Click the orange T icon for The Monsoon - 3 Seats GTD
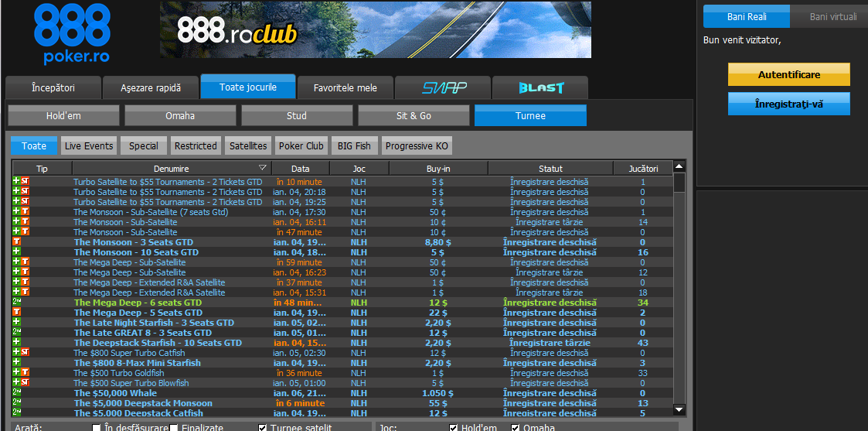Image resolution: width=868 pixels, height=431 pixels. [x=16, y=242]
